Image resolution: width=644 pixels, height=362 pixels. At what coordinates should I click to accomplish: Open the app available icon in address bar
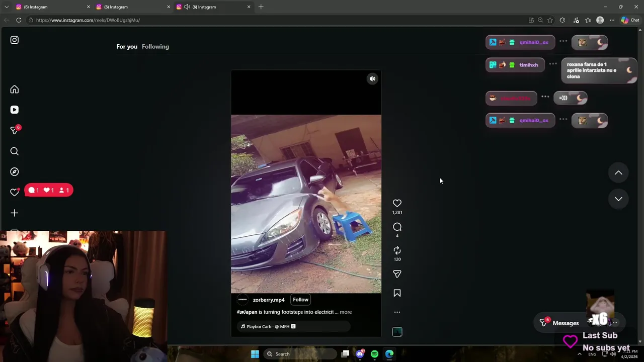pos(531,20)
